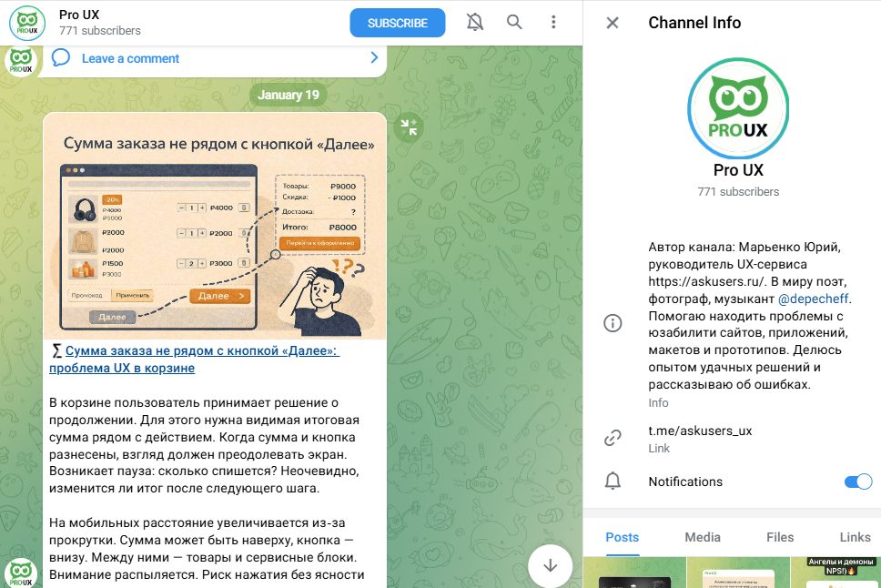Screen dimensions: 881x588
Task: Click the info circle icon
Action: (613, 323)
